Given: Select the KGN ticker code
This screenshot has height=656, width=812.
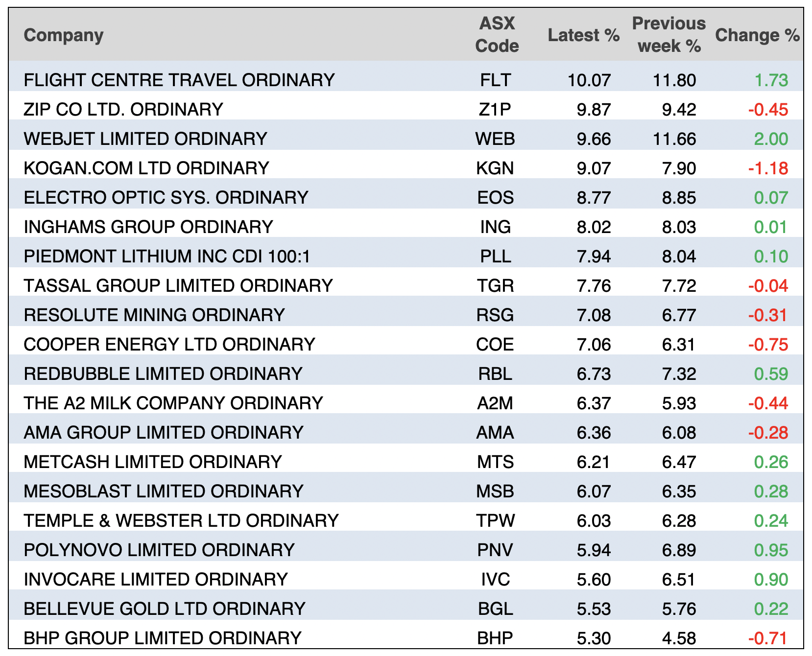Looking at the screenshot, I should 495,168.
